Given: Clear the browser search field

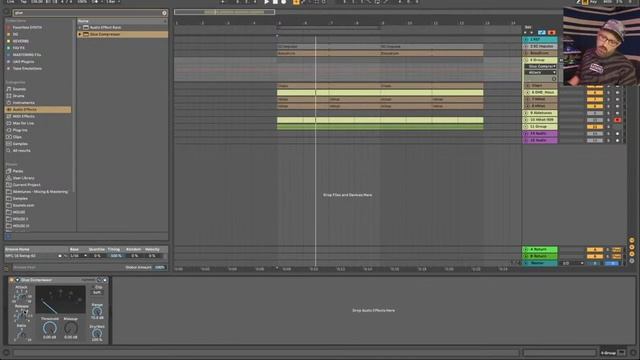Looking at the screenshot, I should [164, 13].
